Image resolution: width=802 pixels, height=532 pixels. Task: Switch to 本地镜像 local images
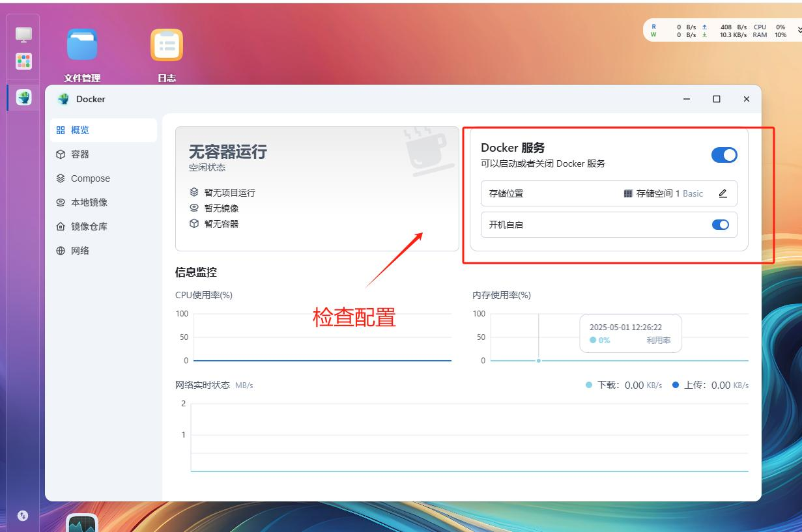click(x=104, y=203)
